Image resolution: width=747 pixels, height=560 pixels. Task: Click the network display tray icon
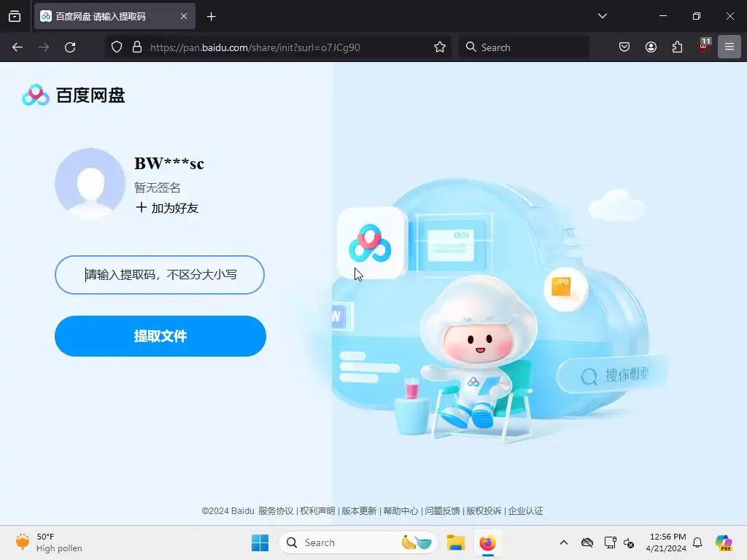[611, 542]
